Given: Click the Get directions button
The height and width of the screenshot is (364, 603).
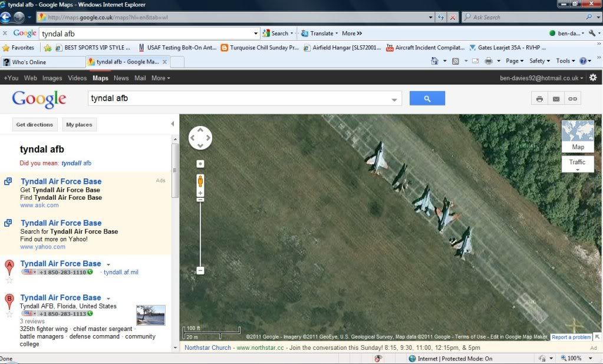Looking at the screenshot, I should (x=35, y=124).
